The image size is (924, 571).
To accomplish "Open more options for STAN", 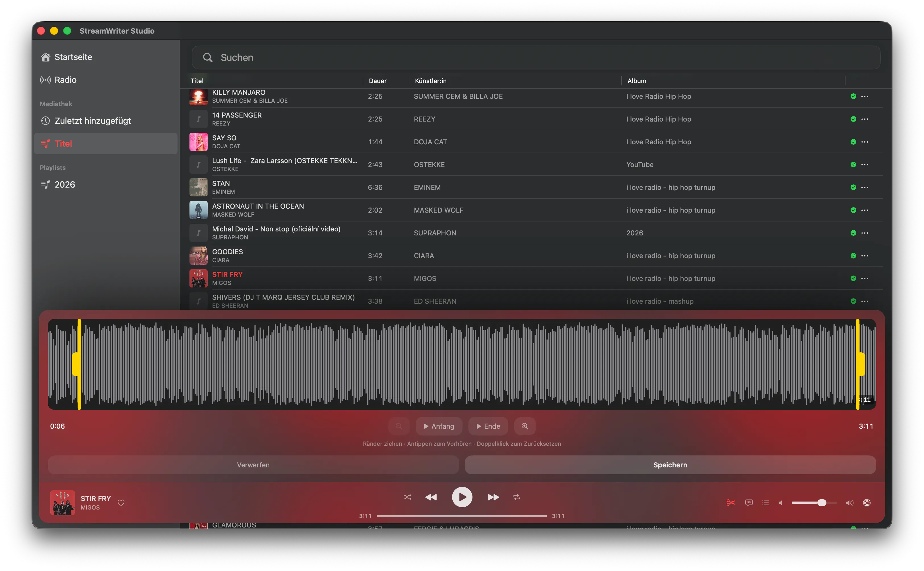I will (865, 187).
